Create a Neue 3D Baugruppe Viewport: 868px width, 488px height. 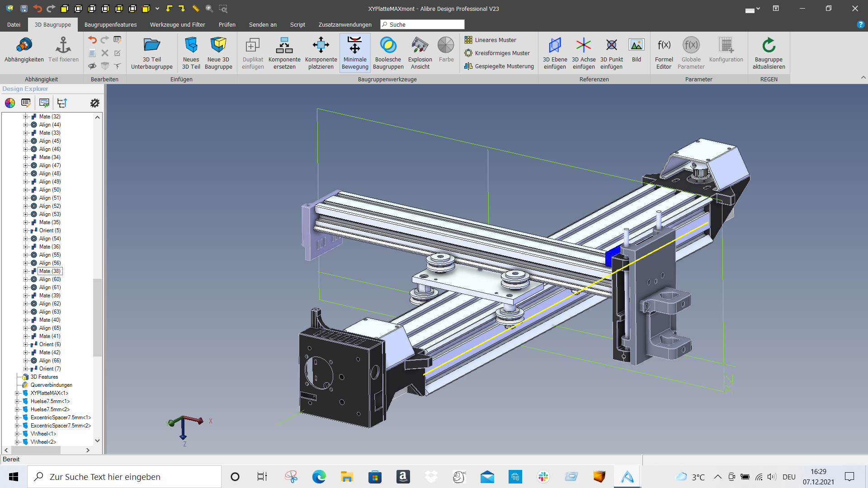(x=218, y=53)
